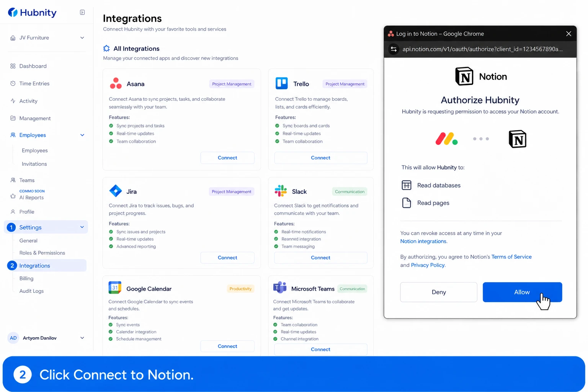Click Connect on the Trello card
588x392 pixels.
321,158
